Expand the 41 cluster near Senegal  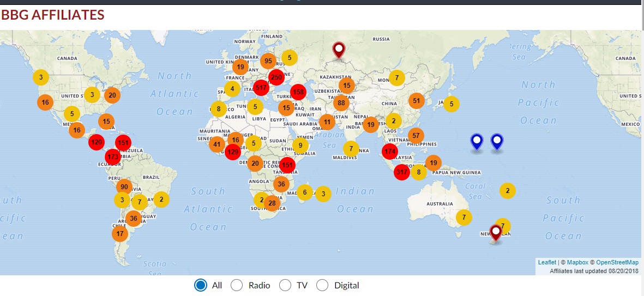pos(217,144)
